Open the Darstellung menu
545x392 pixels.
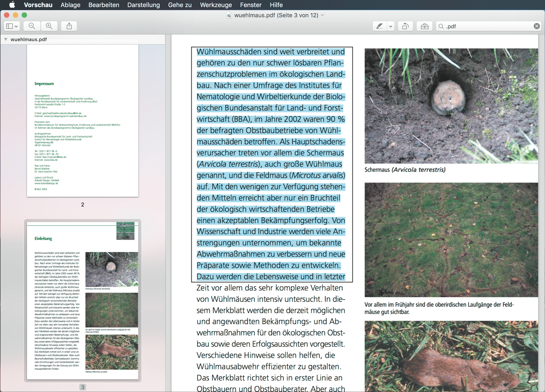[143, 5]
